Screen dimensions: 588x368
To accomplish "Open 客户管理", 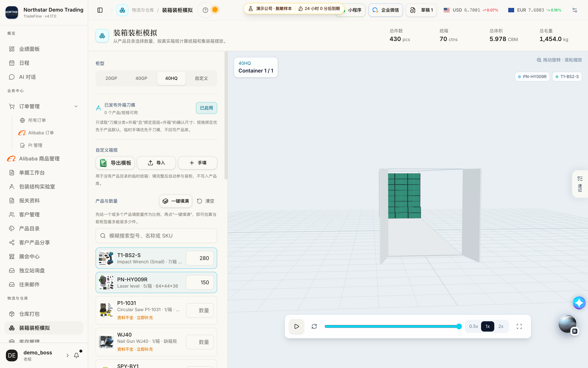I will [44, 215].
